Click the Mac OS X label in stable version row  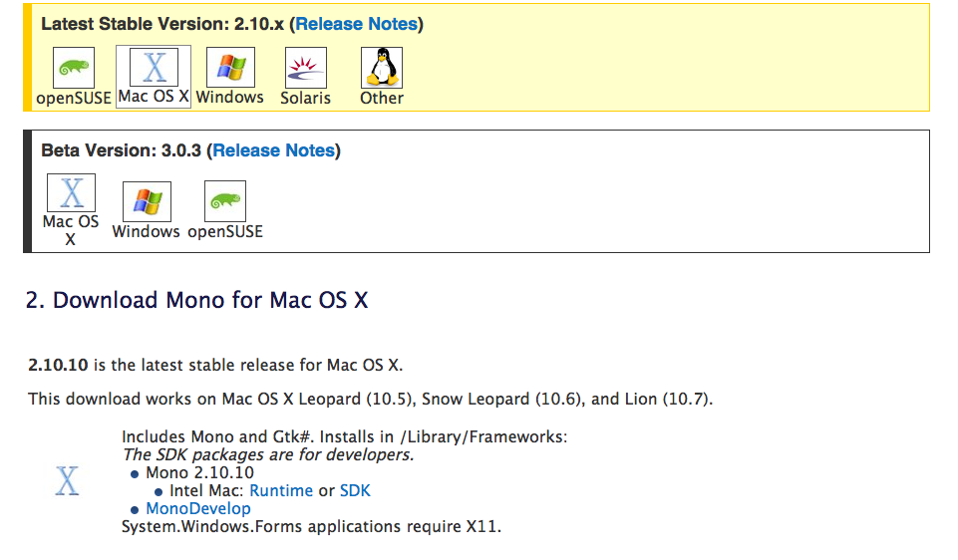154,96
